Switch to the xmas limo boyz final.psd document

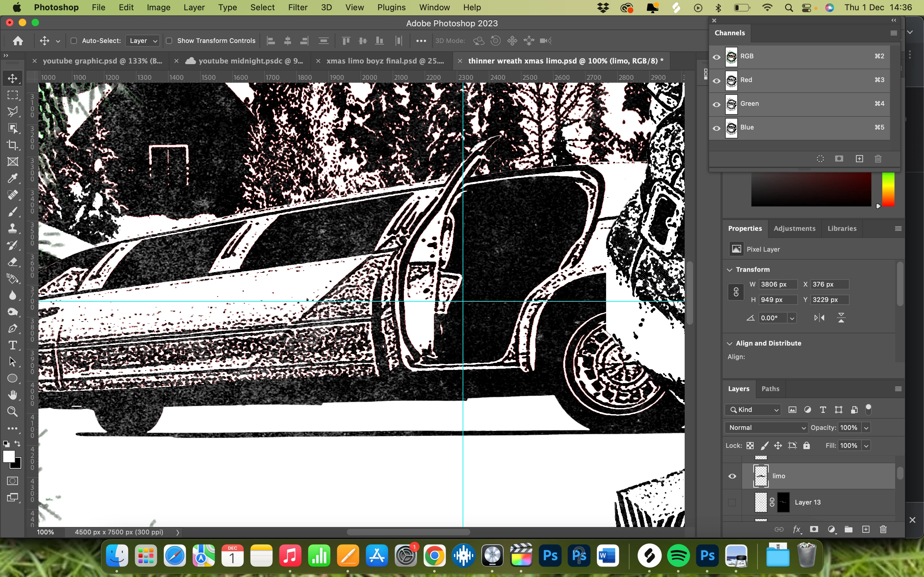point(384,61)
